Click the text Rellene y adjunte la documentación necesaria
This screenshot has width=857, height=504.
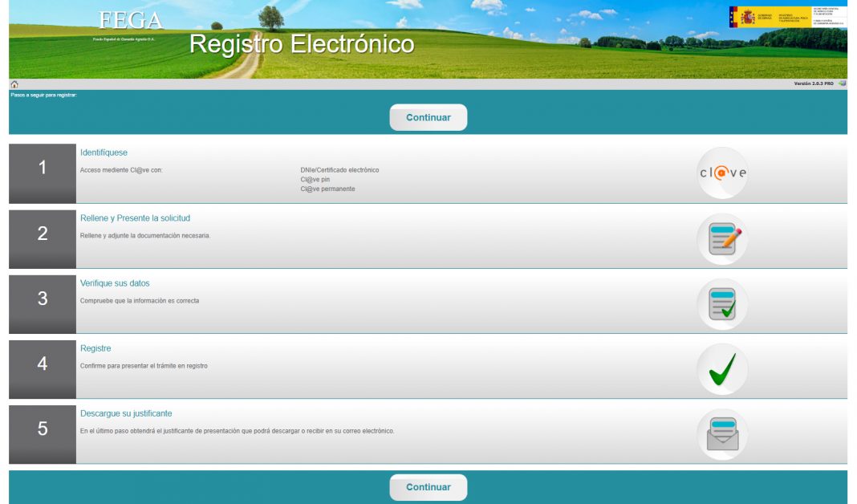click(144, 236)
